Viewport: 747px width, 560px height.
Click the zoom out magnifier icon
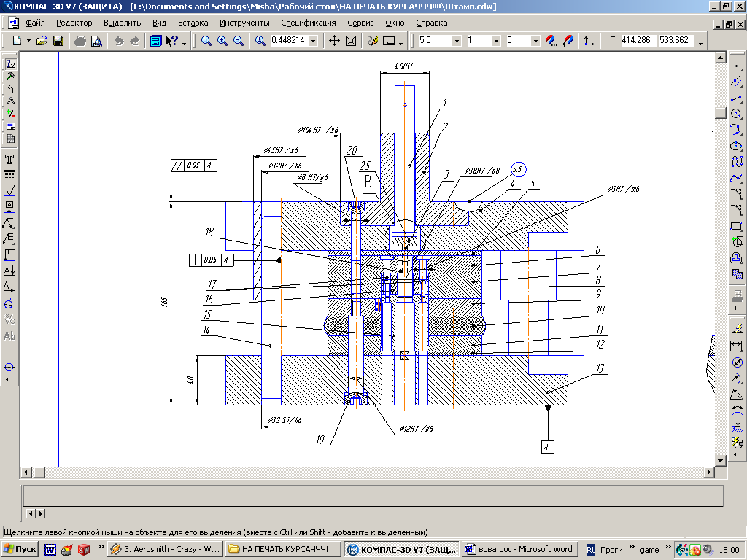[239, 41]
